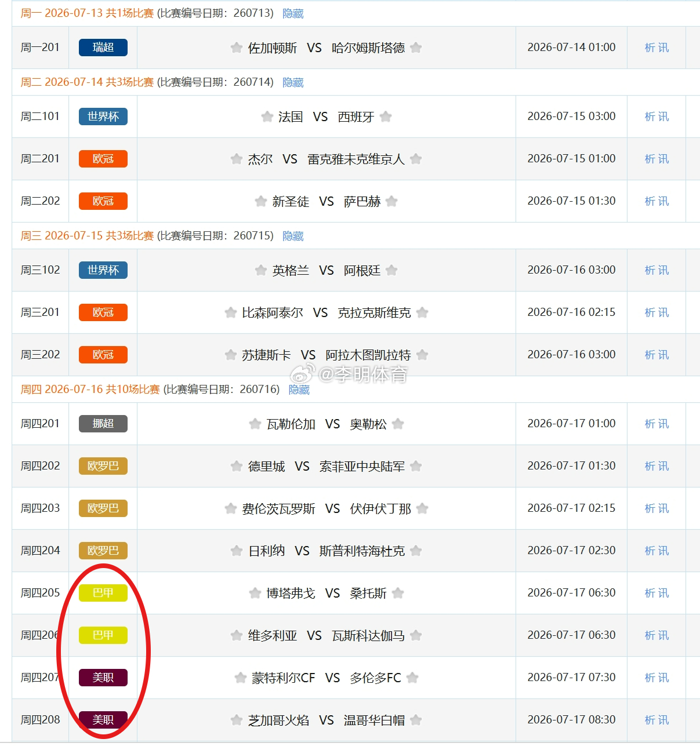
Task: Click the 欧罗巴 tag in row 周四204
Action: (x=103, y=551)
